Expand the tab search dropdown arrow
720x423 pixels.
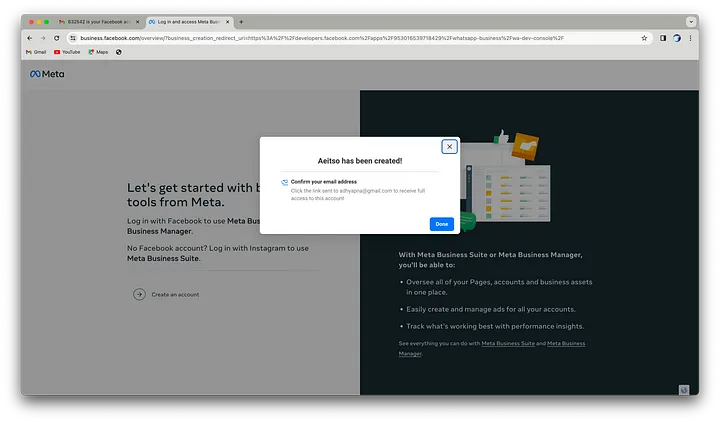691,22
